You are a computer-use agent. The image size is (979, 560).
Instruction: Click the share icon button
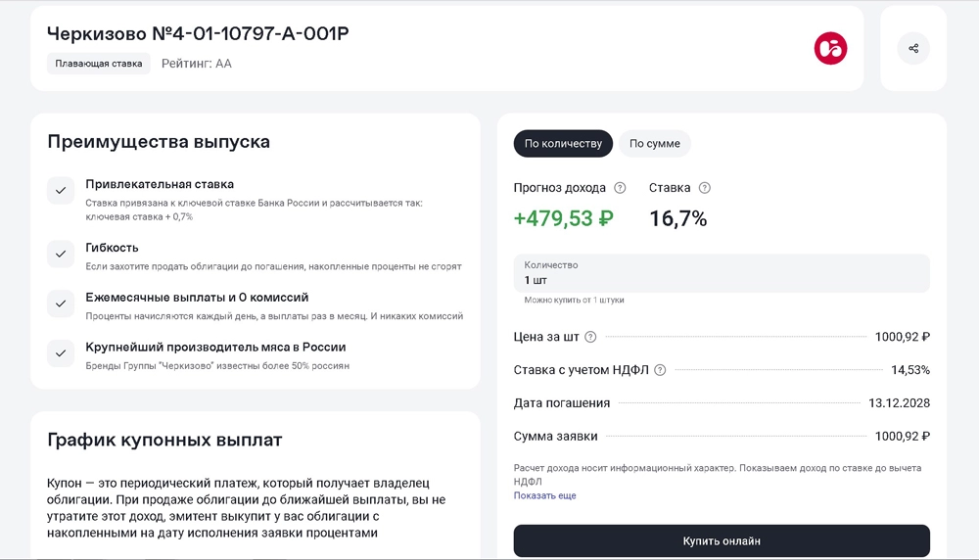pos(912,48)
